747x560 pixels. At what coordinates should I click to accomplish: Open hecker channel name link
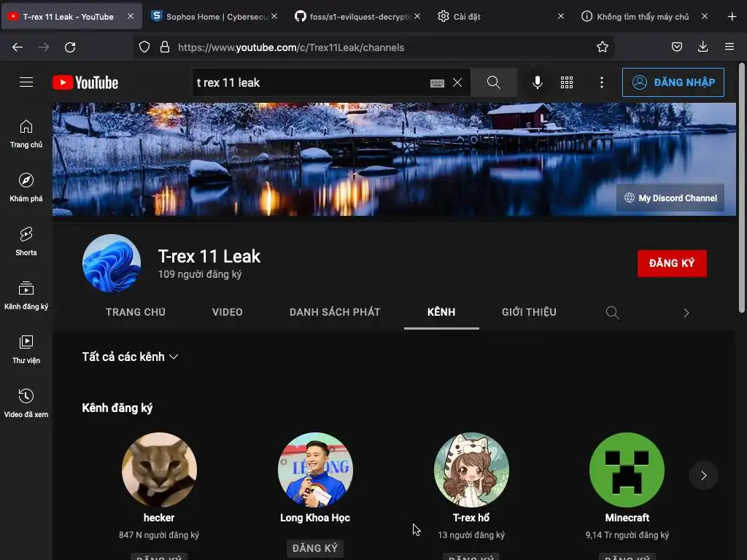(x=159, y=518)
